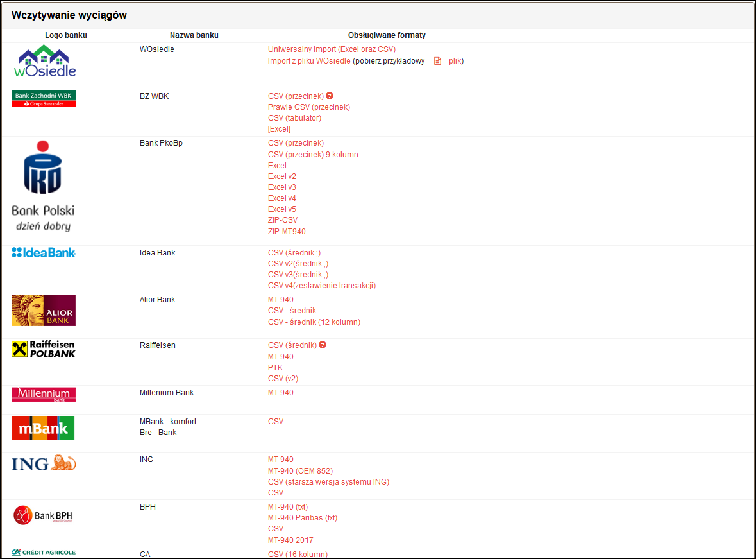Select Alior CSV - średnik (12 kolumn)
The image size is (756, 559).
314,322
